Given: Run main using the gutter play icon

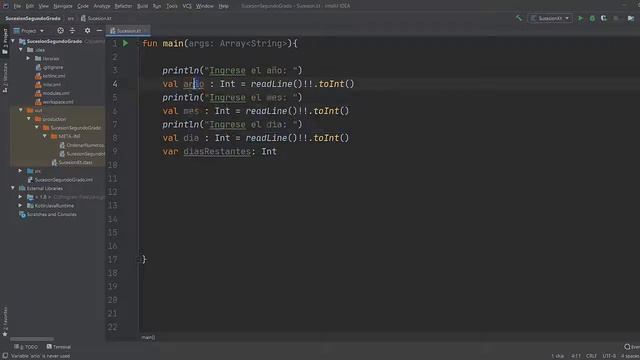Looking at the screenshot, I should pos(126,43).
